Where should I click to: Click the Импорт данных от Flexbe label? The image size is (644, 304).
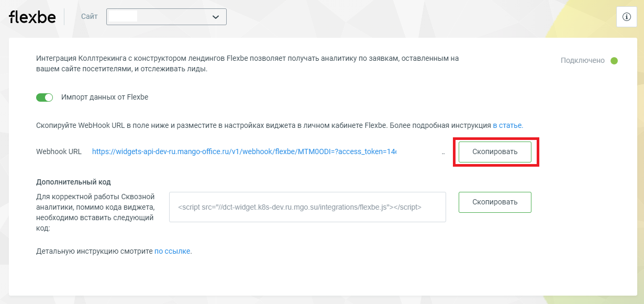pos(105,97)
